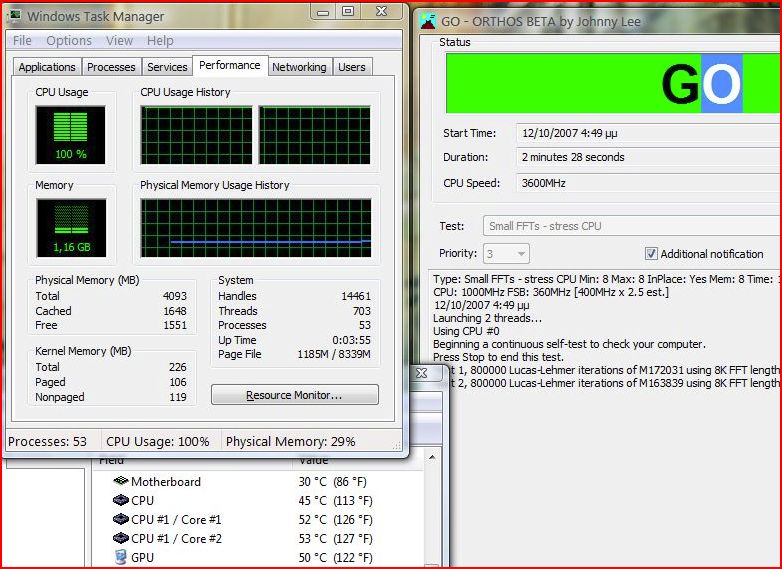Viewport: 782px width, 569px height.
Task: Switch to the Services tab
Action: point(167,67)
